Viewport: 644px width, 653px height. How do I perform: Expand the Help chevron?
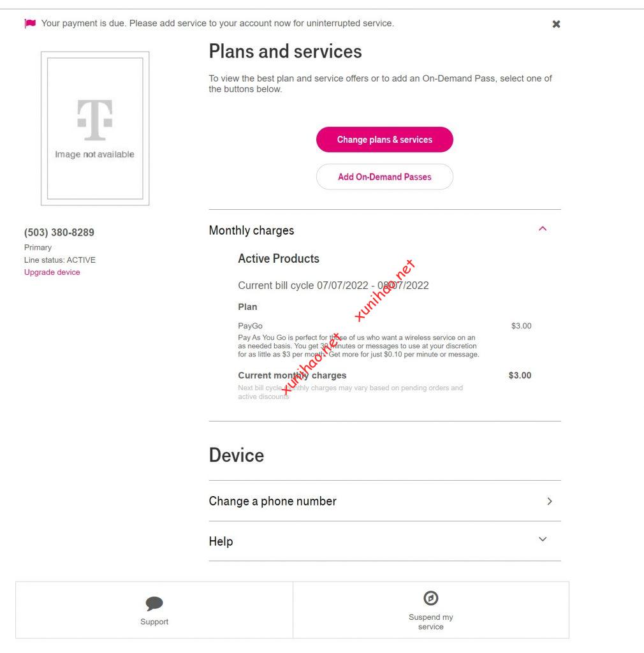543,539
